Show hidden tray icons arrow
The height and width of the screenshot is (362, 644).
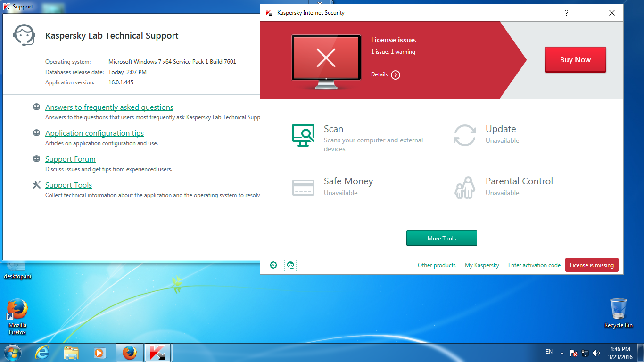click(x=562, y=353)
